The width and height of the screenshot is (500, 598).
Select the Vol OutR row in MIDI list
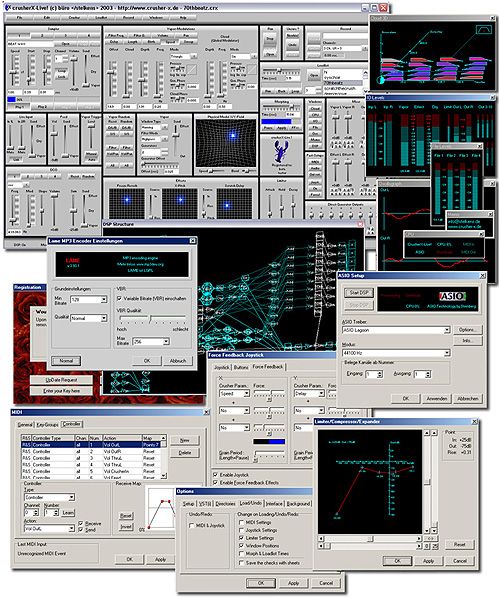(91, 451)
